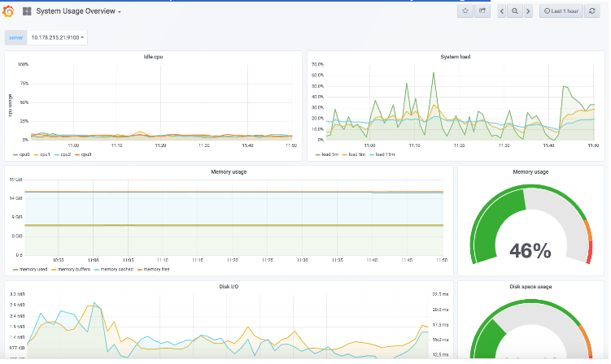Screen dimensions: 611x364
Task: Click the 100% label on Idle cpu axis
Action: coord(23,64)
